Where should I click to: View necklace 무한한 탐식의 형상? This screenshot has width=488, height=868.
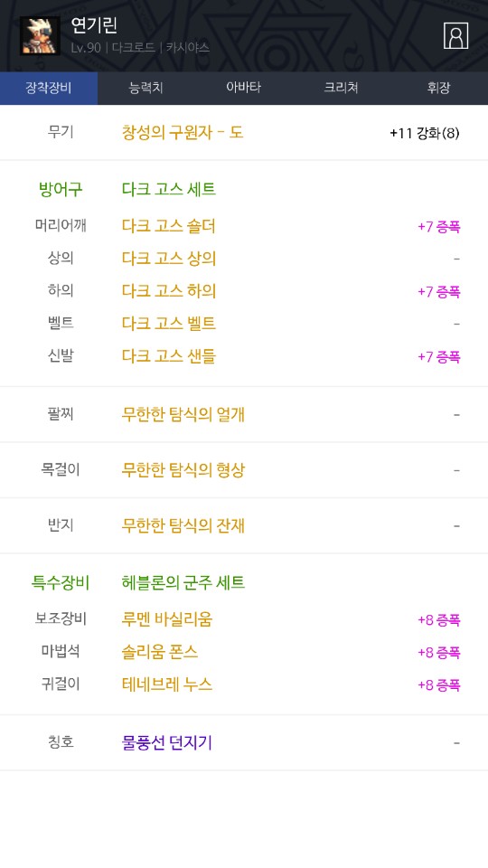pos(183,470)
